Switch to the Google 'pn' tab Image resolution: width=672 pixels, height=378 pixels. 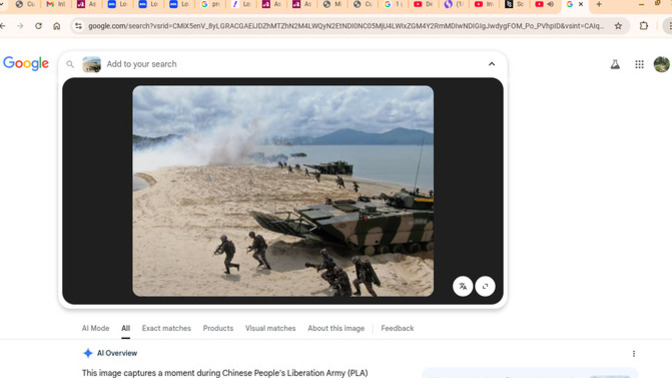pos(210,4)
